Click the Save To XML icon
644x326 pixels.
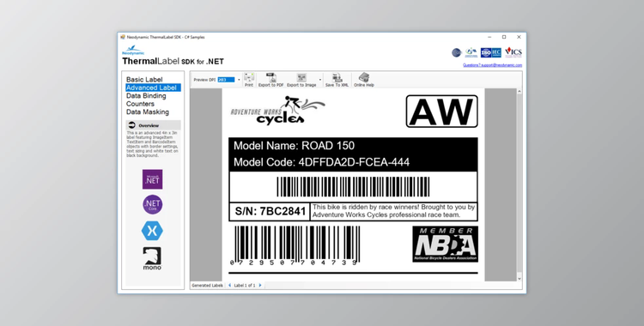click(337, 80)
